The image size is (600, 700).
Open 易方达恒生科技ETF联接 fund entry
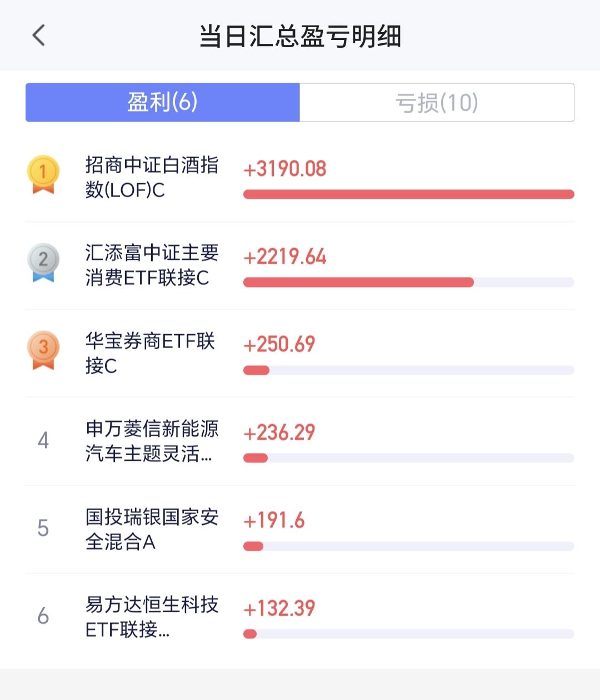152,617
